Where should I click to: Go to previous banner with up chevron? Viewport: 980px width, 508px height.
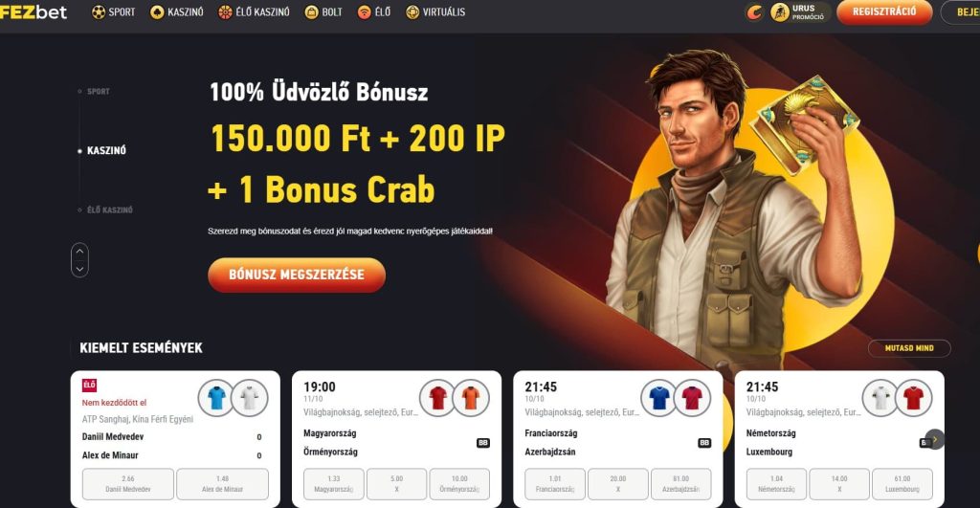point(80,252)
